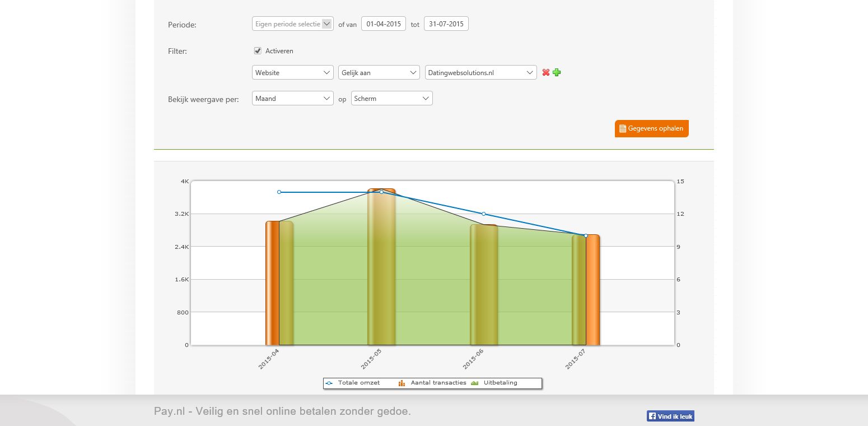
Task: Click the Activeren label text
Action: (x=279, y=51)
